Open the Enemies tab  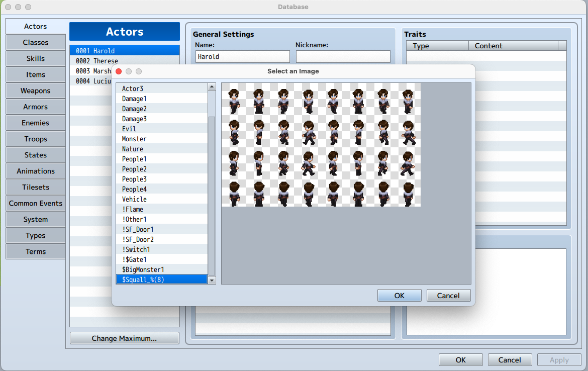pyautogui.click(x=36, y=123)
